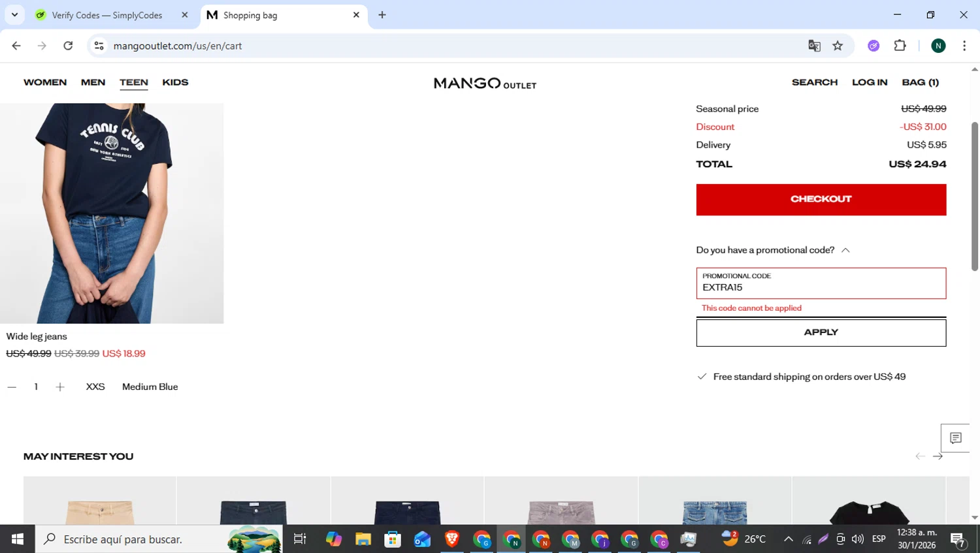The width and height of the screenshot is (980, 553).
Task: Close the Verify Codes SimplyCodes tab
Action: tap(184, 15)
